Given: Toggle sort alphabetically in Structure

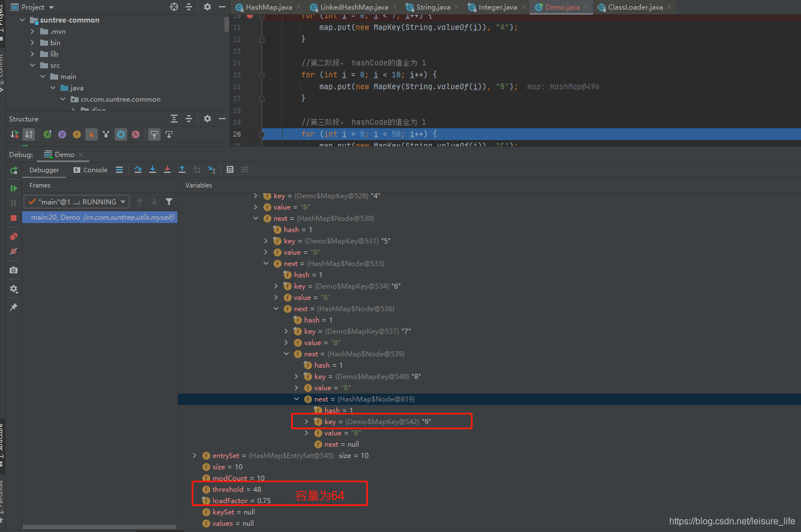Looking at the screenshot, I should 29,134.
